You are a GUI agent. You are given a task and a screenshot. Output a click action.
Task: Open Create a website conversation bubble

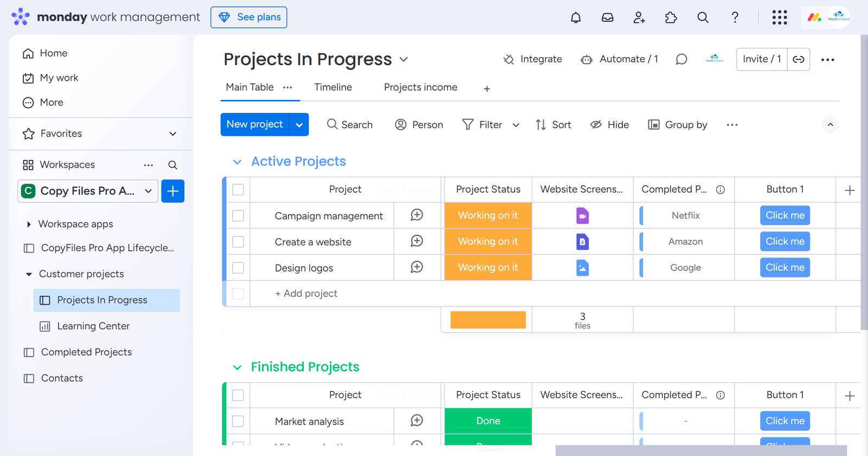(417, 241)
